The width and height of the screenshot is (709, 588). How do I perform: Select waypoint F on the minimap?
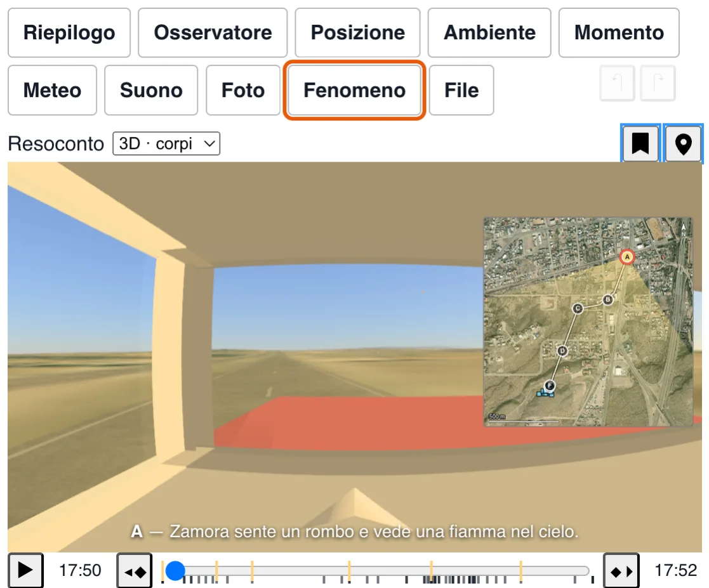[550, 385]
